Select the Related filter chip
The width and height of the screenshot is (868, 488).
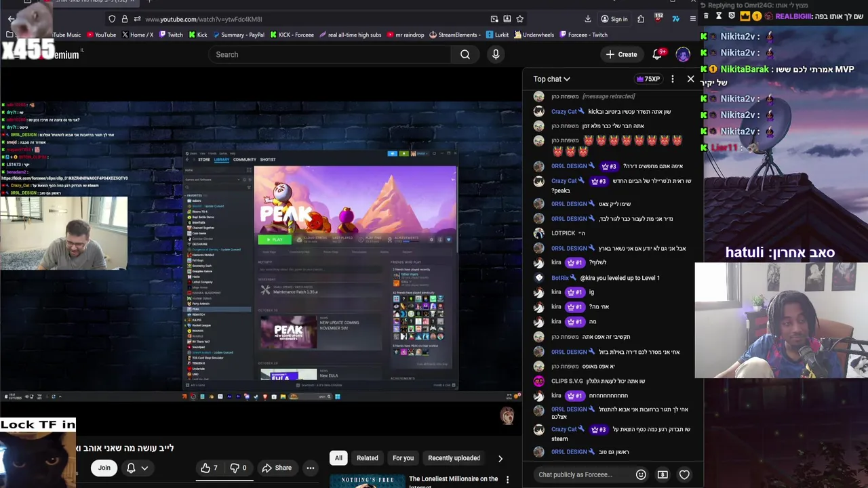pos(368,458)
